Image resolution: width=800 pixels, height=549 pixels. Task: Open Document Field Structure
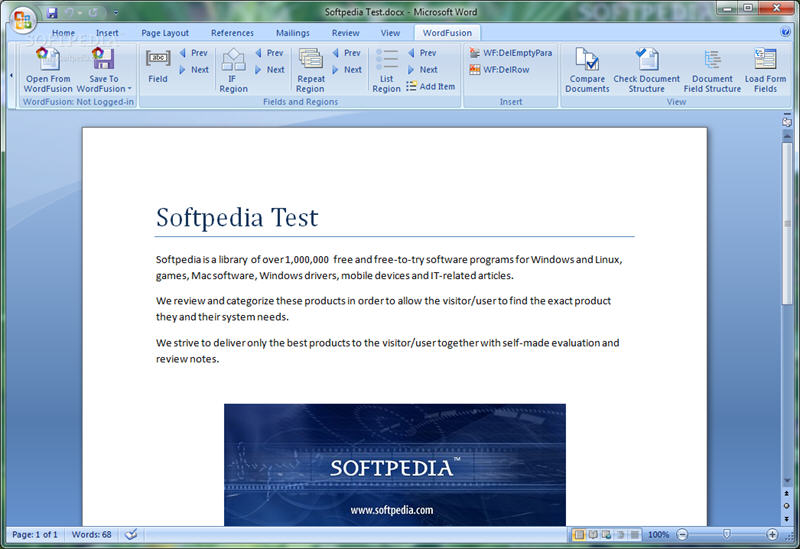(x=712, y=70)
